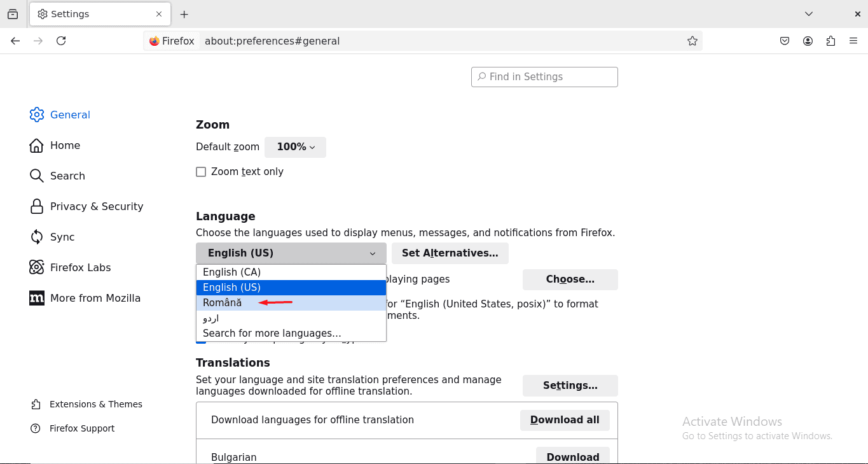Open the list-all-tabs chevron
This screenshot has height=464, width=868.
pos(808,13)
